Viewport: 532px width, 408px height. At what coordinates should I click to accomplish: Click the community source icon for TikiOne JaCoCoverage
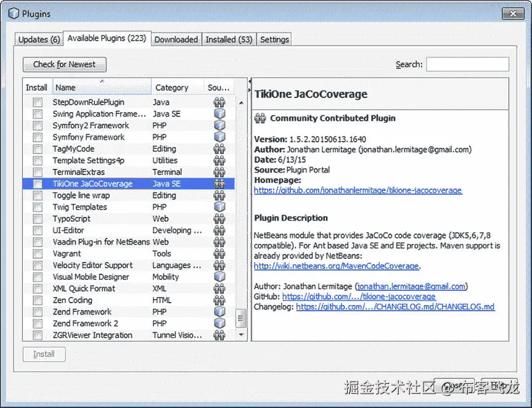[x=219, y=184]
